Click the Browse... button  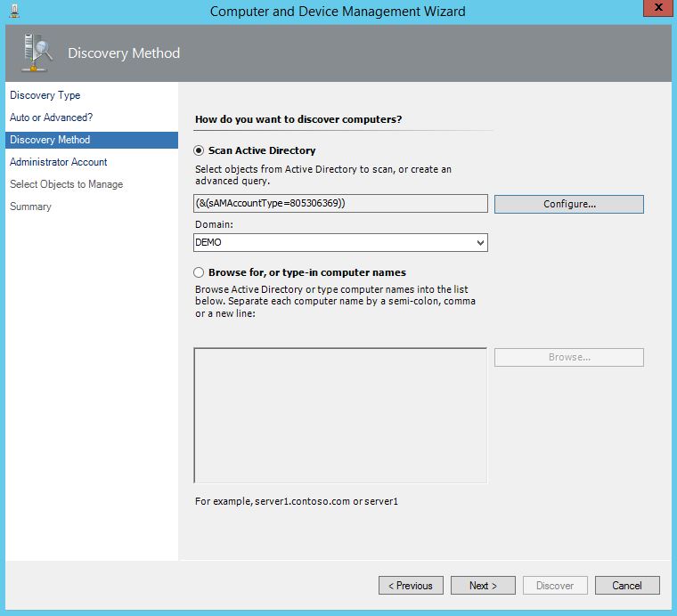coord(568,357)
